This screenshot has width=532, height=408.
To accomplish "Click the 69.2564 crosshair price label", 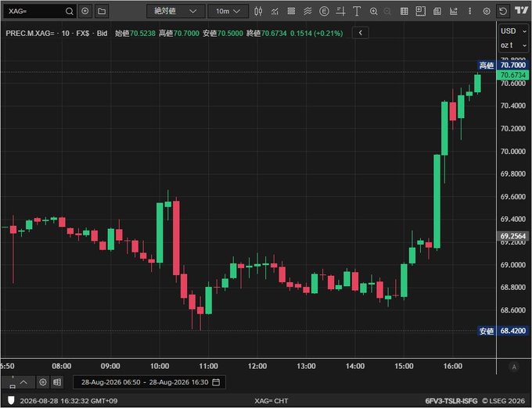I will coord(513,236).
